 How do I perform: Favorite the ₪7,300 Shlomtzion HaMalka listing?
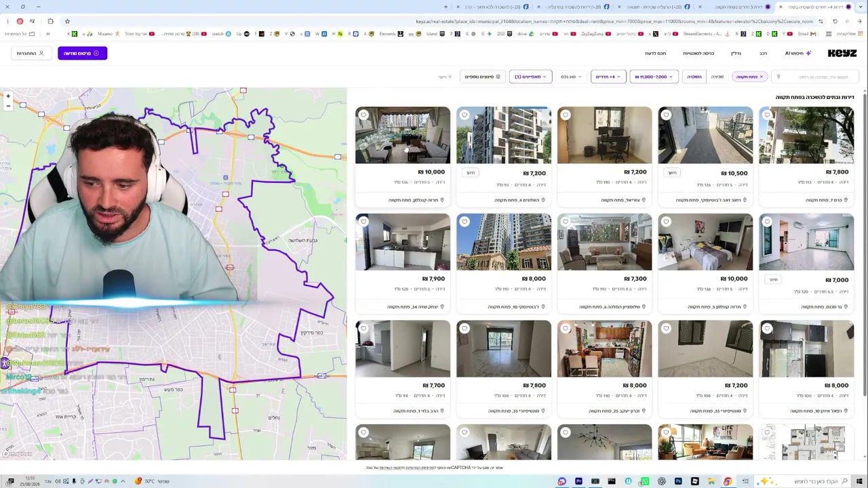tap(566, 222)
